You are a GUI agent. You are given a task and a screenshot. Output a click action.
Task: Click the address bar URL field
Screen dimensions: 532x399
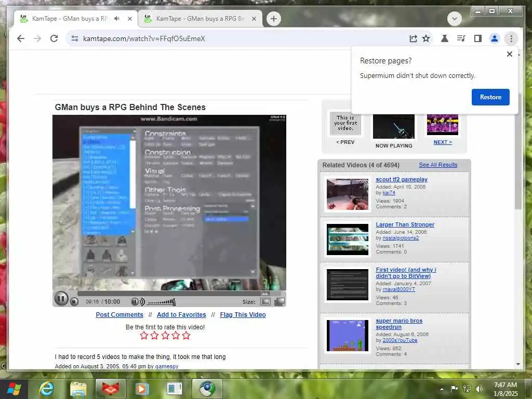point(237,38)
